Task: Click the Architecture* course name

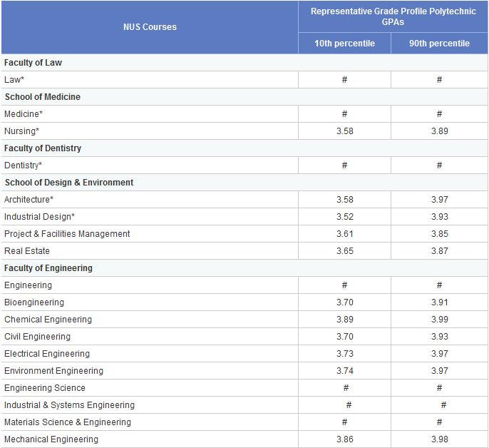Action: pyautogui.click(x=29, y=200)
